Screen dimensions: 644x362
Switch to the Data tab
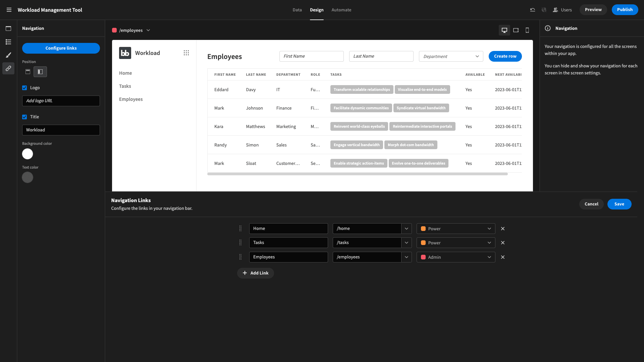click(297, 10)
